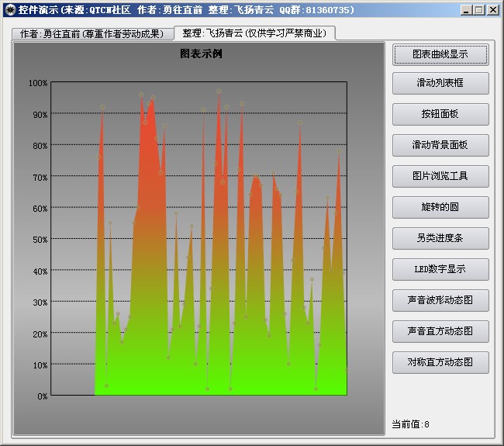Show the LED数字显示 demo

tap(440, 269)
